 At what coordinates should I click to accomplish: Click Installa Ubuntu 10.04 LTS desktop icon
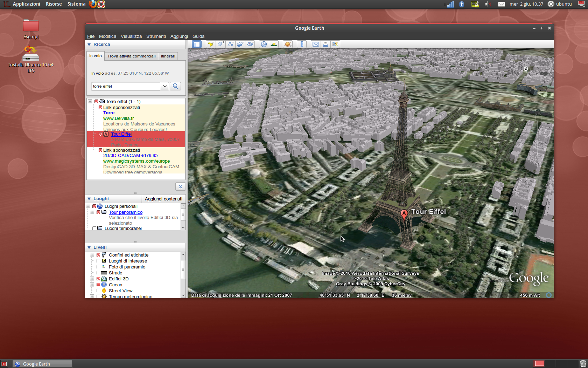click(31, 60)
